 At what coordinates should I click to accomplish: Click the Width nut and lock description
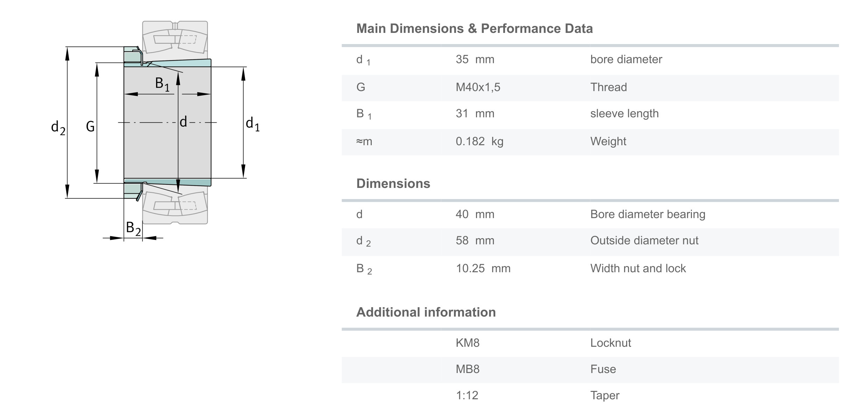638,268
